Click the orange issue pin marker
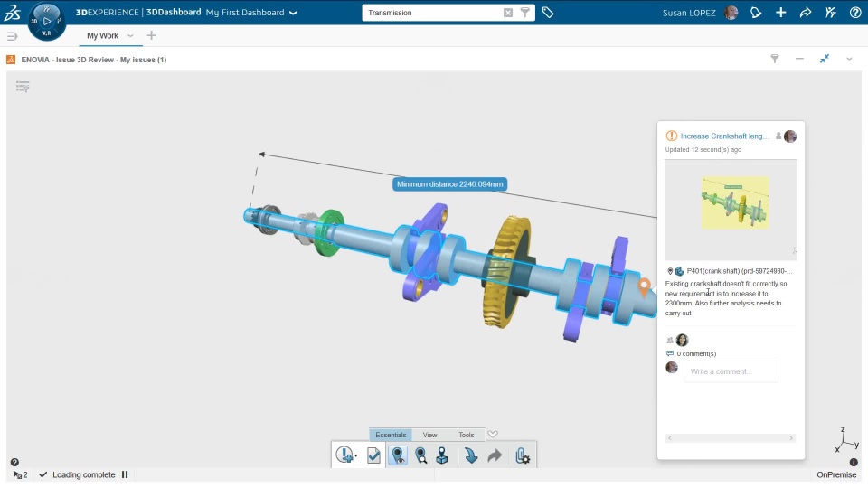The width and height of the screenshot is (868, 488). 643,287
